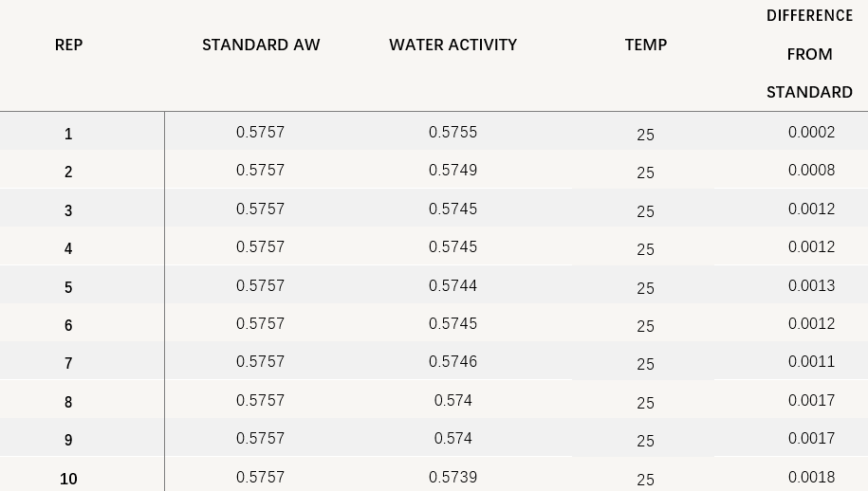
Task: Select water activity value 0.5755
Action: click(x=452, y=133)
